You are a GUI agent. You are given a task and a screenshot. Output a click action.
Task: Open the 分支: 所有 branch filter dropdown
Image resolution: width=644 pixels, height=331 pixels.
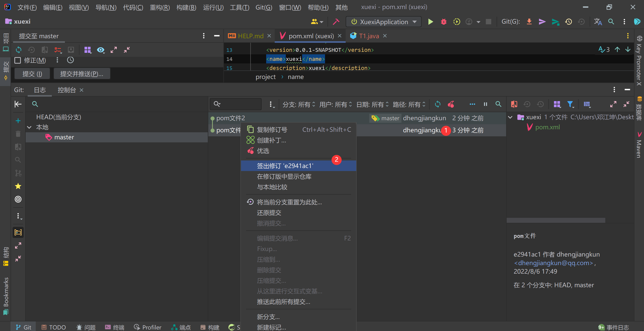299,104
